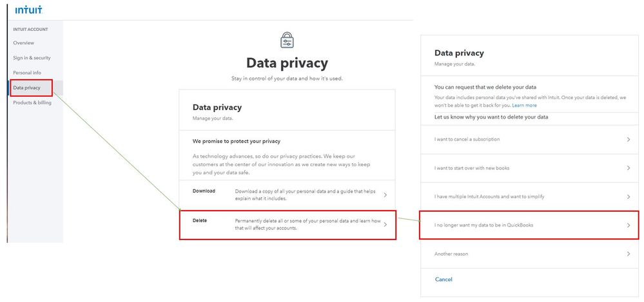The image size is (644, 302).
Task: Click the Intuit logo
Action: 29,9
